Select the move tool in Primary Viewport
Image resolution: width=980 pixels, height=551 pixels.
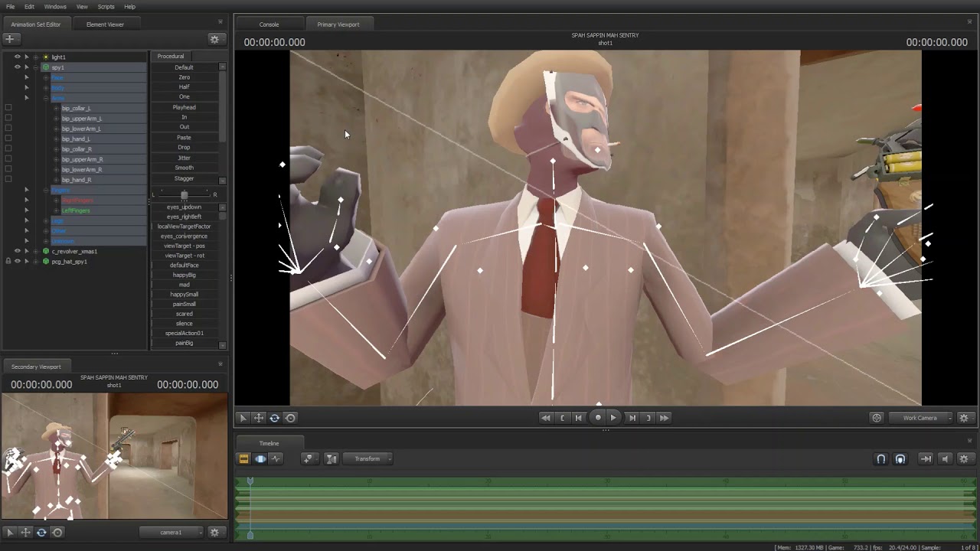tap(259, 418)
